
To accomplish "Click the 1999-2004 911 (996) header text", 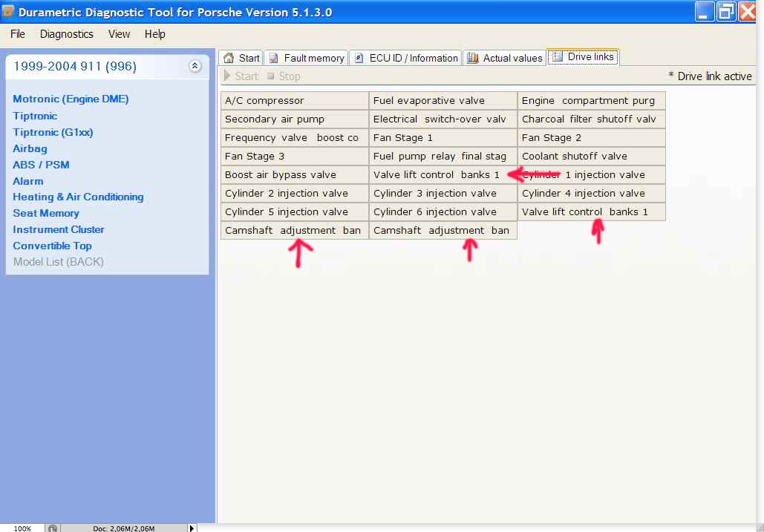I will click(x=74, y=66).
